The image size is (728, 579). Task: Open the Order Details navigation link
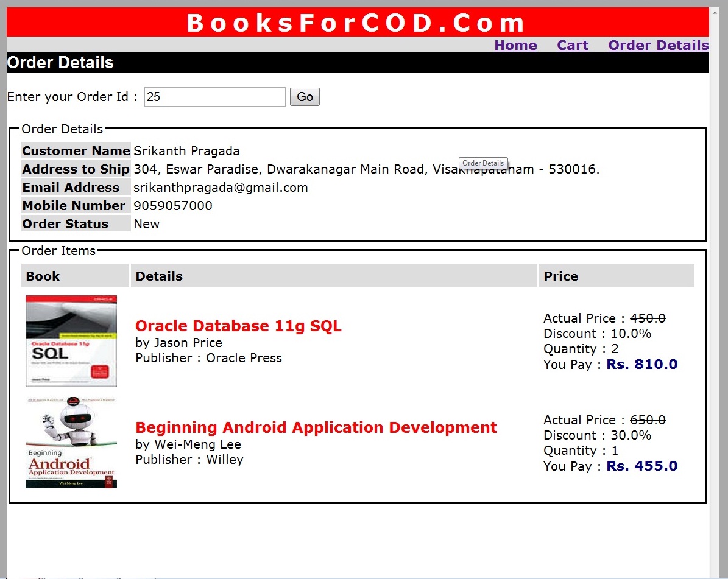click(659, 45)
